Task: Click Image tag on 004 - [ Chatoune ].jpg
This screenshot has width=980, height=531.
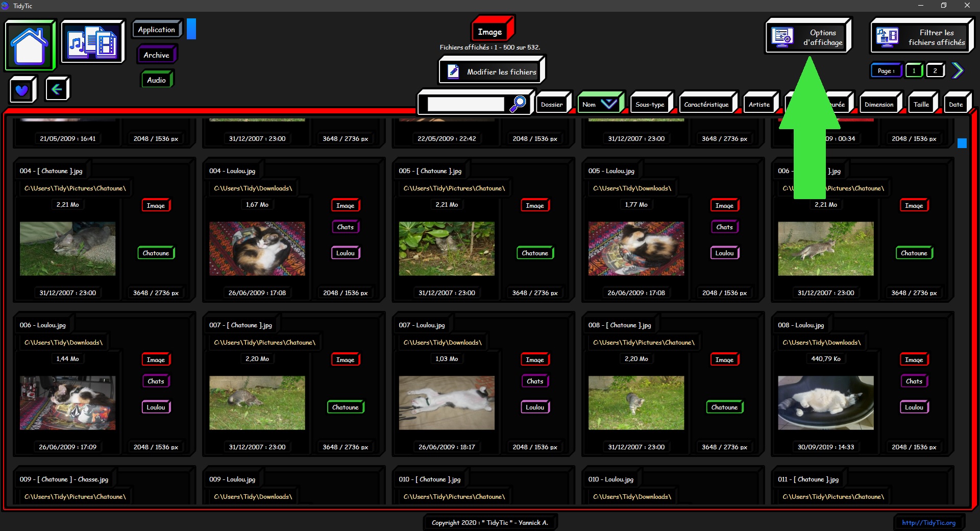Action: pos(156,205)
